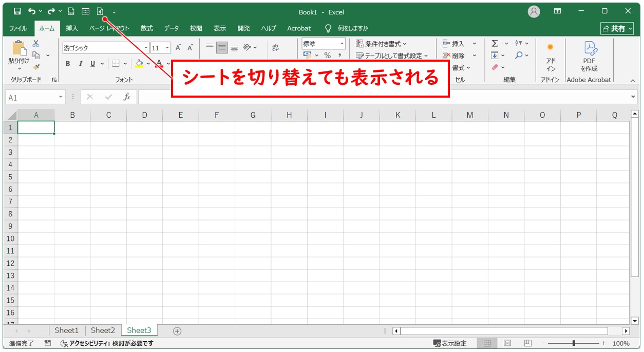Click the macro recording icon in status bar

[48, 343]
